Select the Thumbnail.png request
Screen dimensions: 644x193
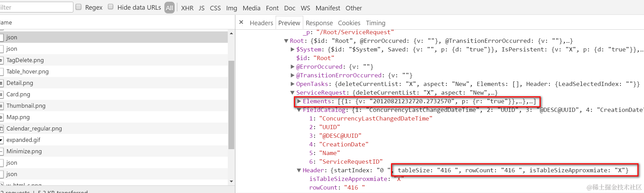click(114, 106)
